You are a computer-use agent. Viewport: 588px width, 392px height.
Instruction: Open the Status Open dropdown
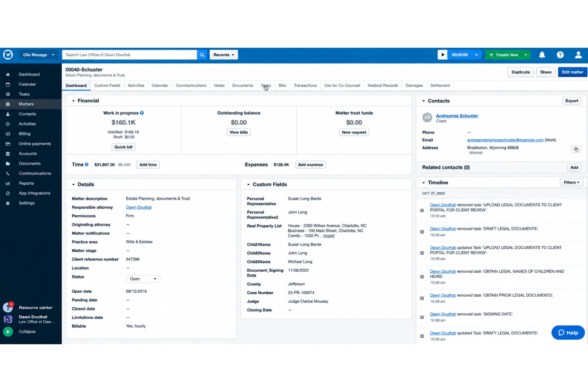[143, 279]
